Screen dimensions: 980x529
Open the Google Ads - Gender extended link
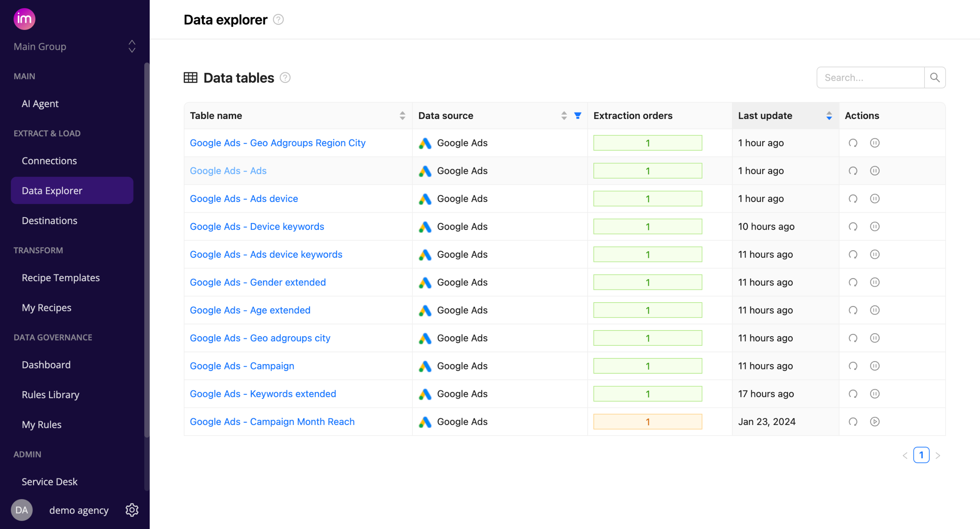click(258, 282)
